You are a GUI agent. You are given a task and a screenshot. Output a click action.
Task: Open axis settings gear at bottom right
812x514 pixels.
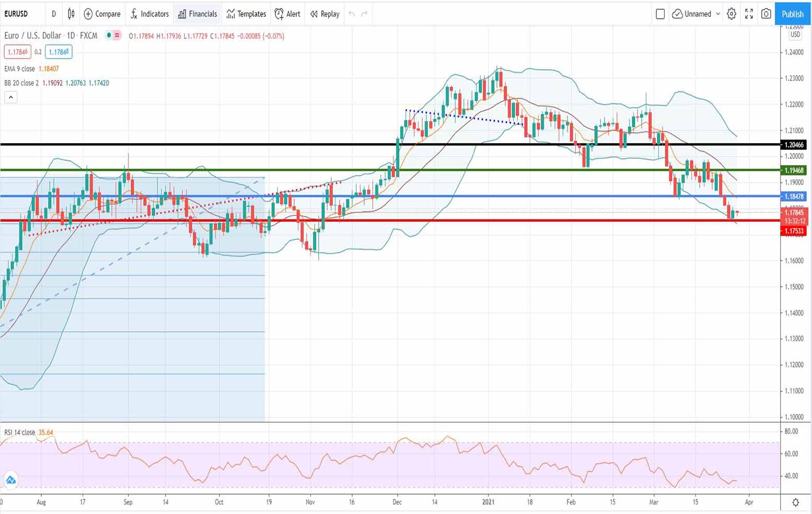[x=795, y=503]
